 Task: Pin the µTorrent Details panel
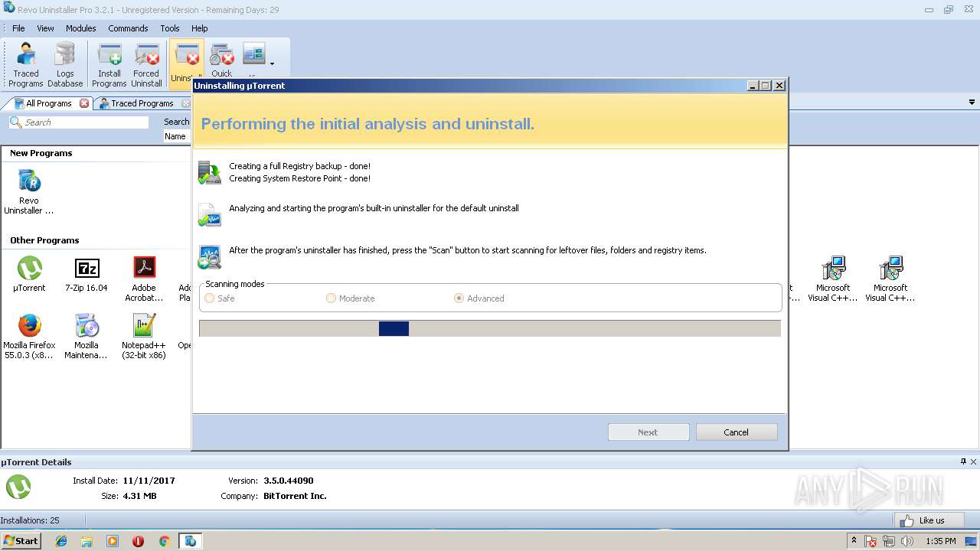(x=963, y=461)
